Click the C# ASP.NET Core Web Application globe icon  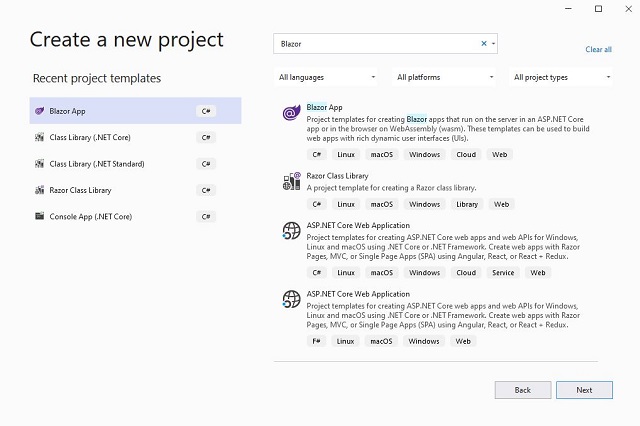291,231
